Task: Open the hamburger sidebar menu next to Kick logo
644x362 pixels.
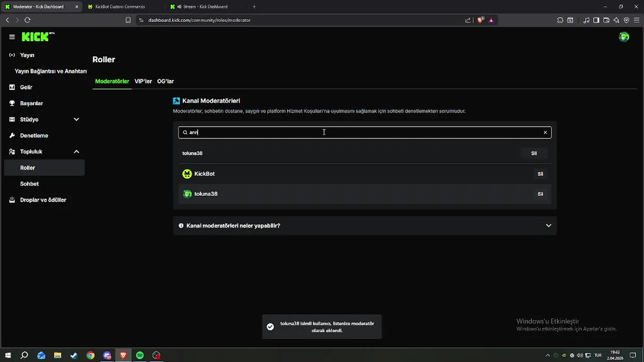Action: pos(12,37)
